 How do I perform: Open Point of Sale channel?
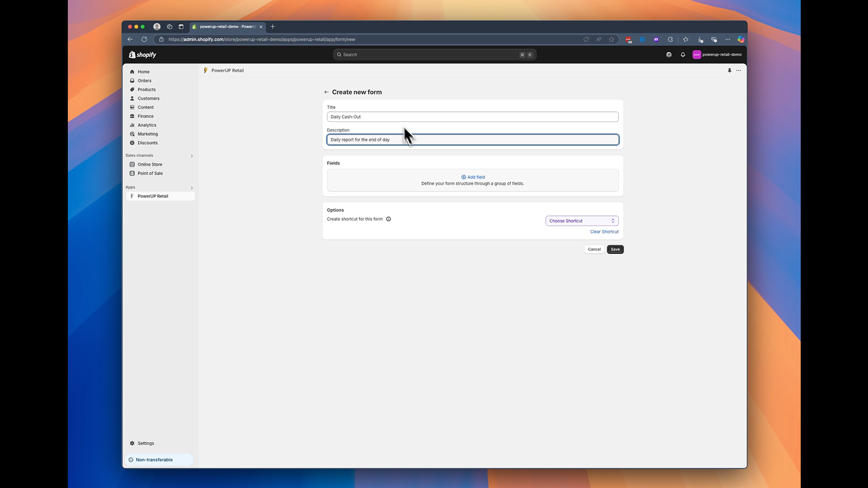pos(150,174)
